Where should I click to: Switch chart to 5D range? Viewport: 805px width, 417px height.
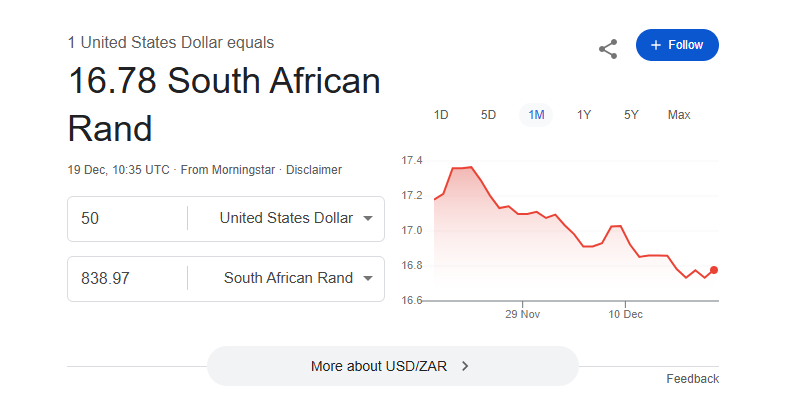pos(488,115)
